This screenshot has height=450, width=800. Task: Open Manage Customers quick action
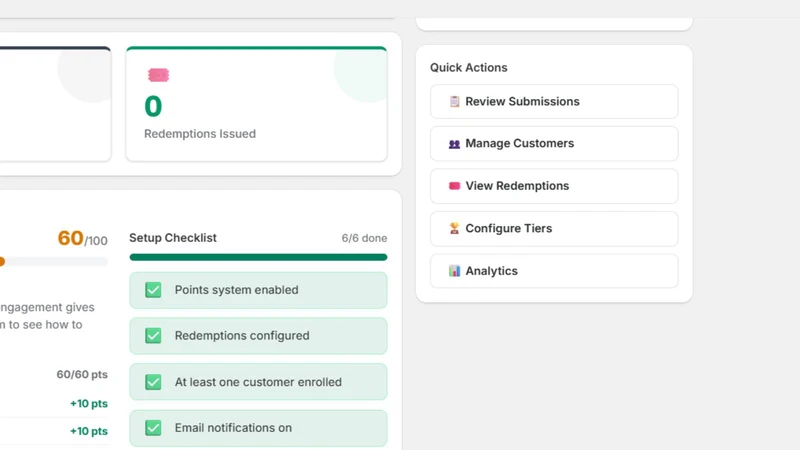pyautogui.click(x=554, y=143)
